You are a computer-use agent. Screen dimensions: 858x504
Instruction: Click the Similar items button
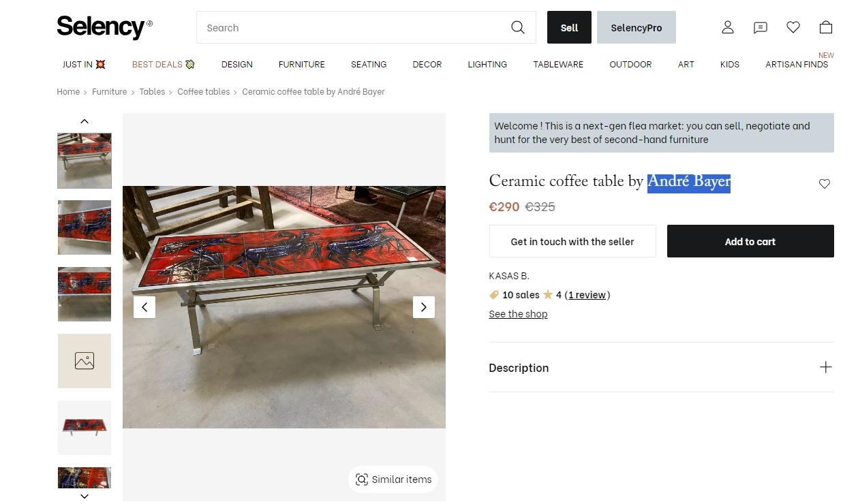tap(393, 479)
